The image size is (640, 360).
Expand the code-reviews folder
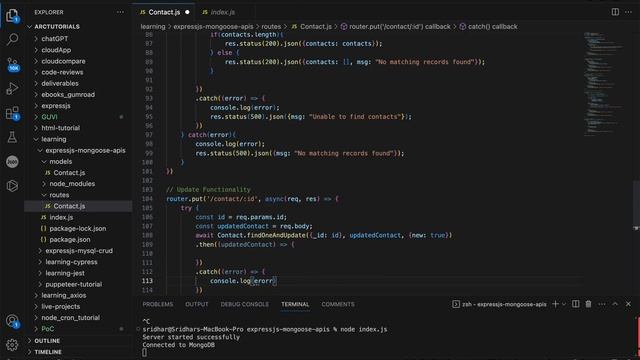click(62, 72)
